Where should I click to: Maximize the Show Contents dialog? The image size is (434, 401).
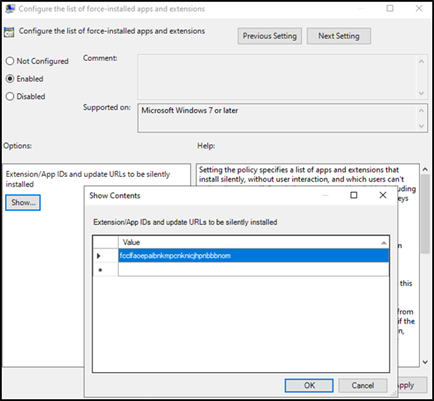tap(354, 195)
